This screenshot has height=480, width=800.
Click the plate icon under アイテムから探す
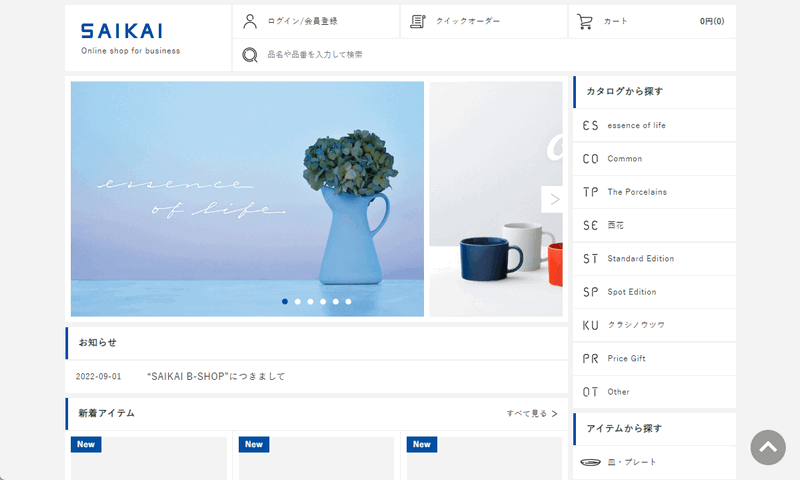590,462
